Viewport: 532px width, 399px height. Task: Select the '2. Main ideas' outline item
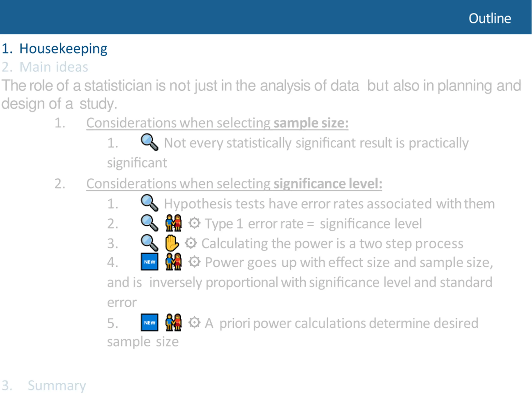[45, 67]
